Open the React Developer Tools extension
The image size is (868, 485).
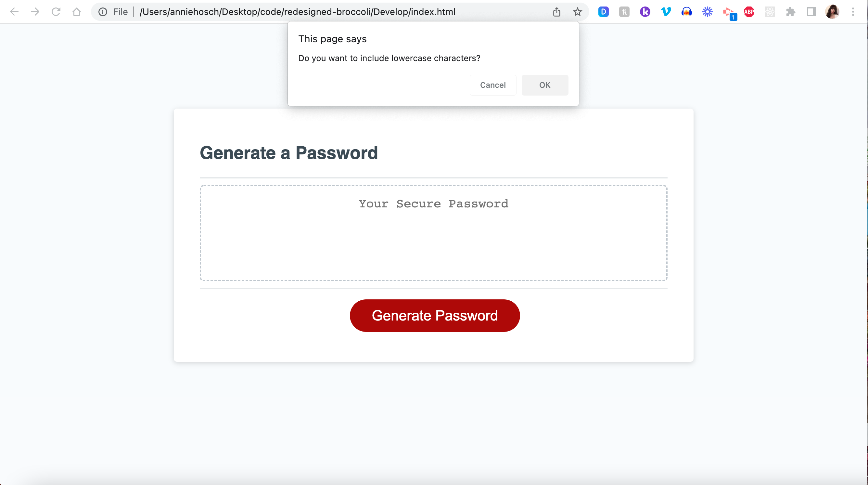coord(770,11)
